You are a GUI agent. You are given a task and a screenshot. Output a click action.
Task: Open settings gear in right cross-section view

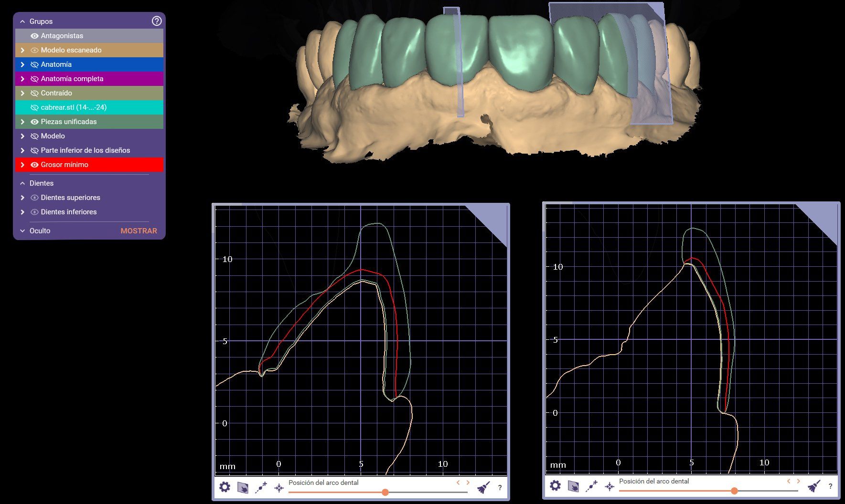click(555, 486)
